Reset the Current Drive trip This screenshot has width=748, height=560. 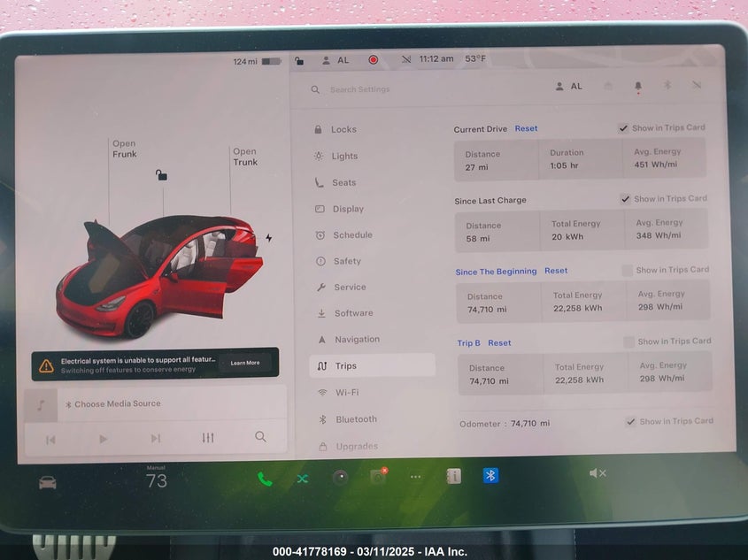[x=526, y=128]
